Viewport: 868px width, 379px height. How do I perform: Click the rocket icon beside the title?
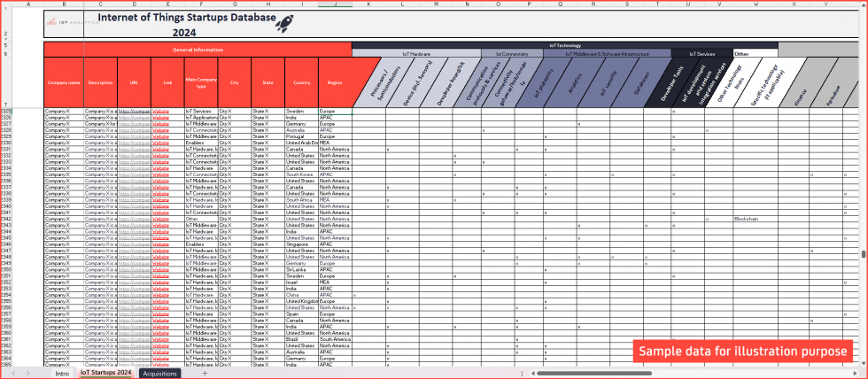click(284, 23)
